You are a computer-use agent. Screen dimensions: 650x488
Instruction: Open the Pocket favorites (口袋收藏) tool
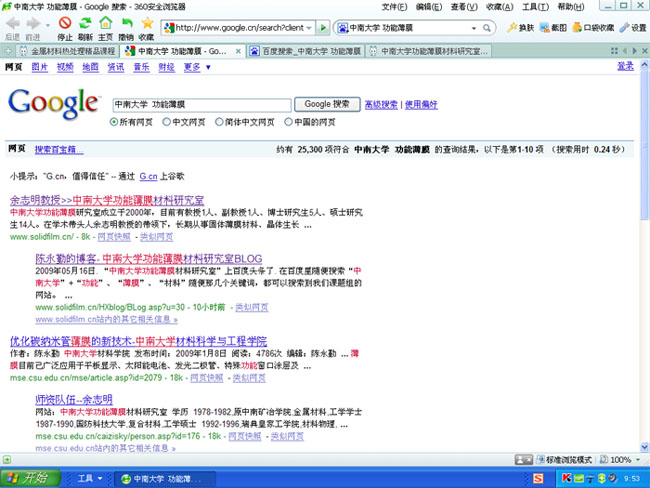(593, 27)
